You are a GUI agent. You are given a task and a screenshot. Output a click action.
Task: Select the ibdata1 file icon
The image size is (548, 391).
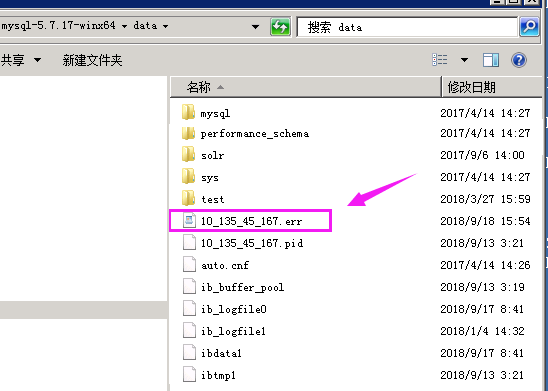[189, 353]
